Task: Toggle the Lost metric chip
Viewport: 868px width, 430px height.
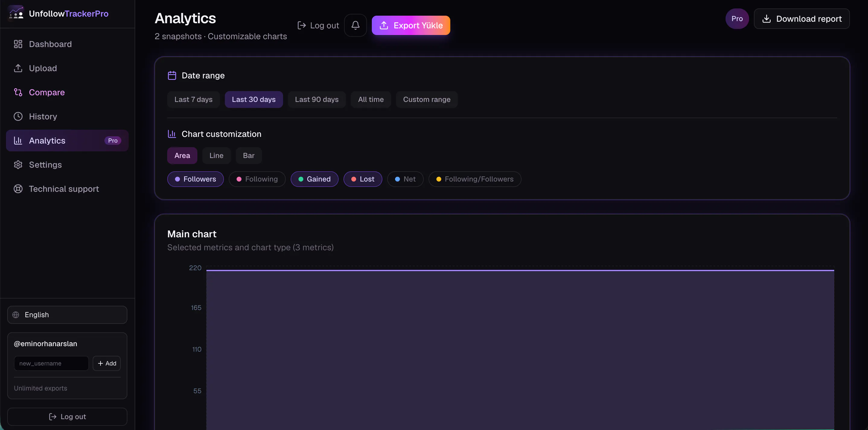Action: [x=362, y=179]
